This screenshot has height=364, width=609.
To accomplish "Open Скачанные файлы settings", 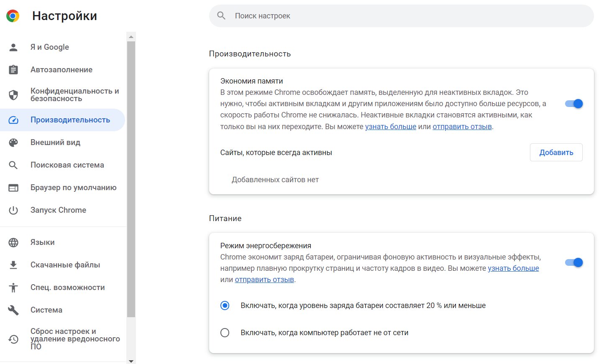I will 63,265.
